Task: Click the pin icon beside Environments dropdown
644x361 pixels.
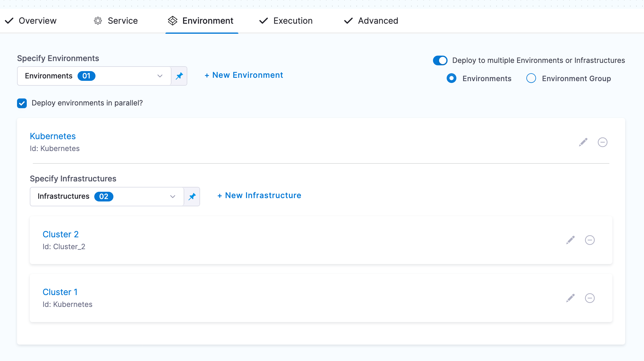Action: pyautogui.click(x=179, y=76)
